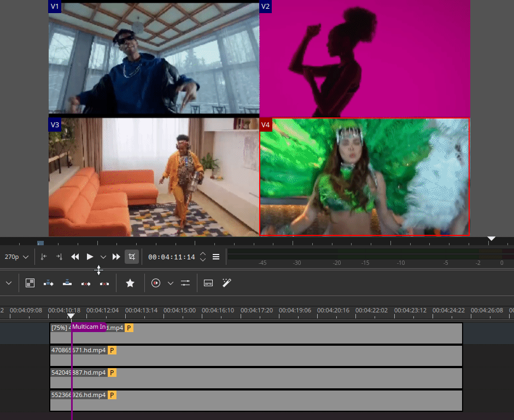Image resolution: width=514 pixels, height=420 pixels.
Task: Open the timeline settings sliders icon
Action: [185, 283]
